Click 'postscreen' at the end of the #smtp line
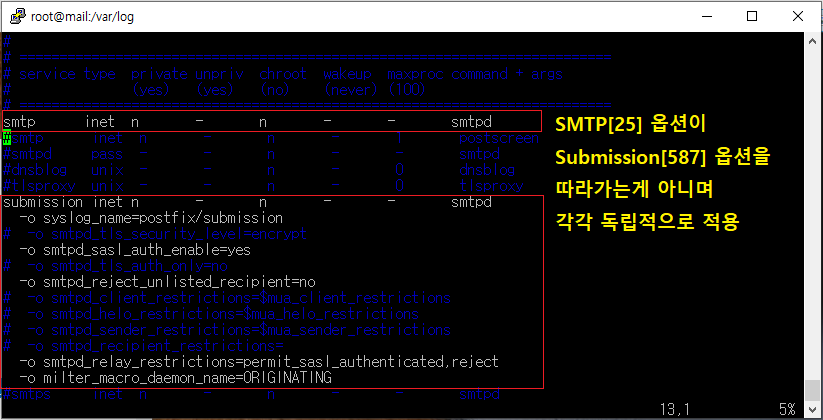Image resolution: width=823 pixels, height=420 pixels. click(x=499, y=139)
